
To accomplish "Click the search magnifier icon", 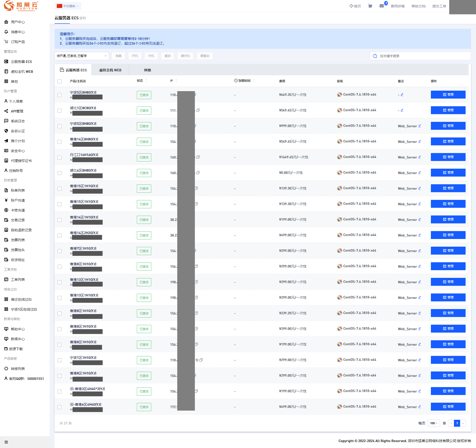I will (x=375, y=56).
